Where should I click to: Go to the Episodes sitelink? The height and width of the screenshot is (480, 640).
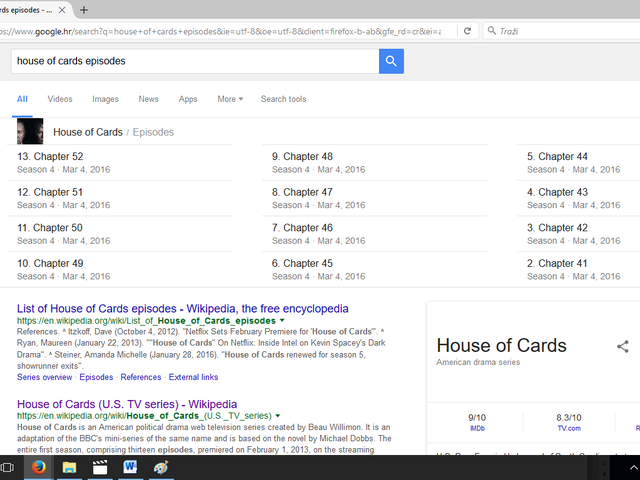(x=96, y=377)
